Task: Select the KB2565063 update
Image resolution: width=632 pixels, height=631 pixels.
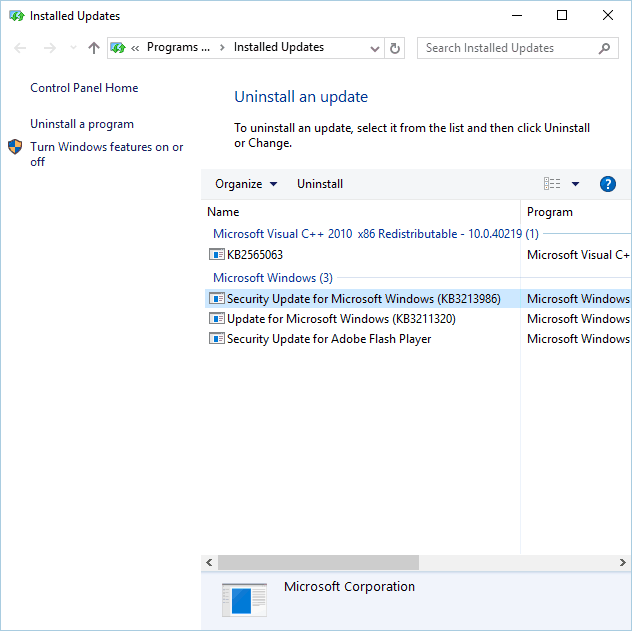Action: (x=255, y=255)
